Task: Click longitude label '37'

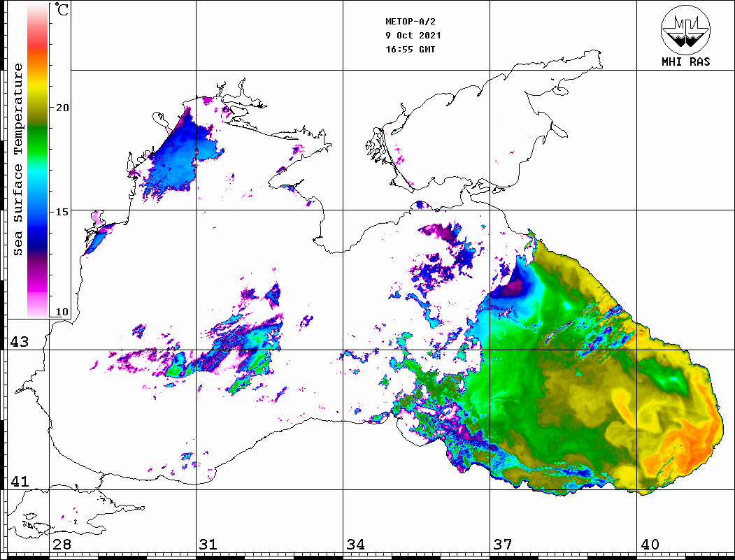Action: 503,544
